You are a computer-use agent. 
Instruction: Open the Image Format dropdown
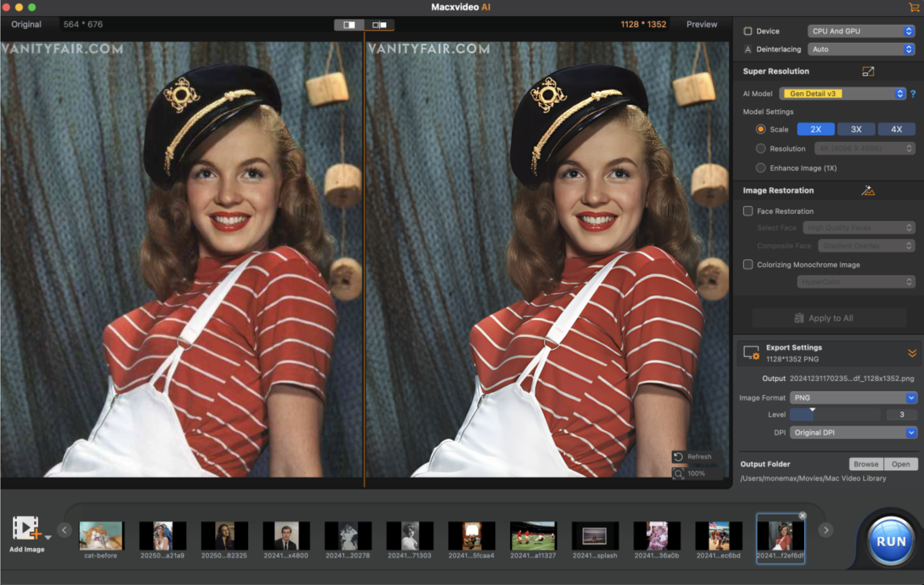coord(853,398)
